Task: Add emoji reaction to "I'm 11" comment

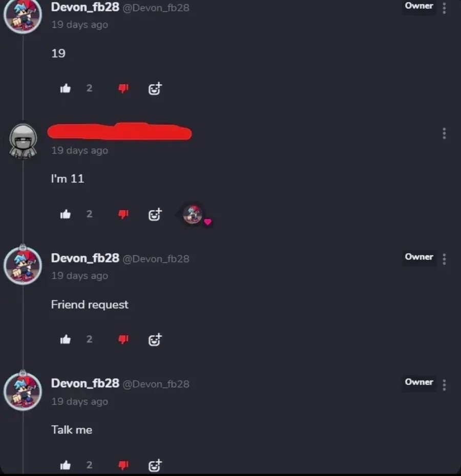Action: click(155, 215)
